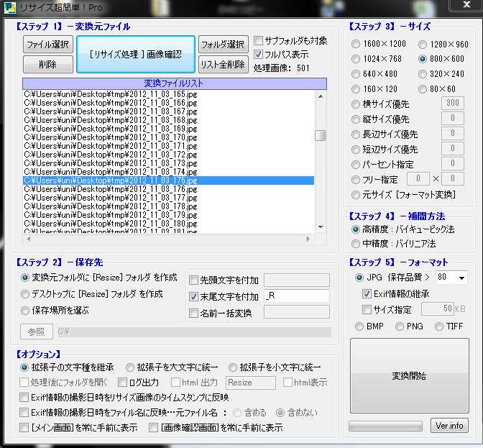Click the 末尾文字 suffix text field

click(x=296, y=296)
